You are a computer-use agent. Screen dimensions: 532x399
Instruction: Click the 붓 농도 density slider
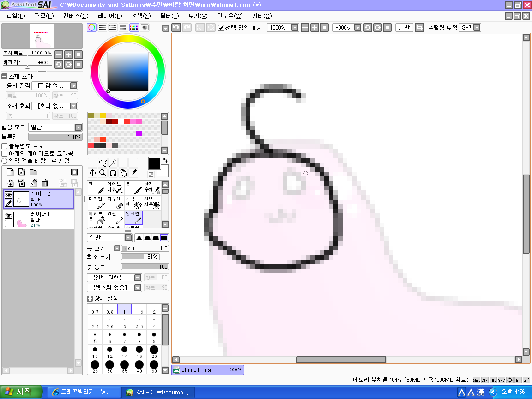click(145, 267)
